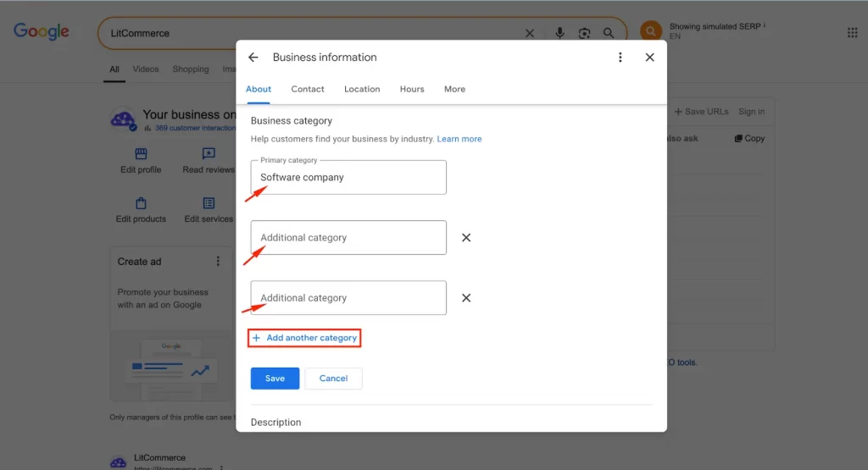This screenshot has width=868, height=470.
Task: Click the business profile cloud logo
Action: [123, 119]
